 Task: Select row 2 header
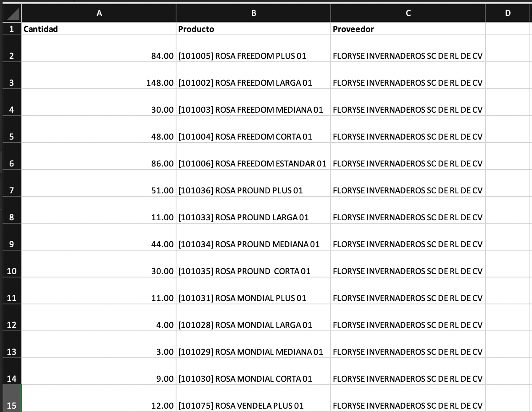point(12,49)
